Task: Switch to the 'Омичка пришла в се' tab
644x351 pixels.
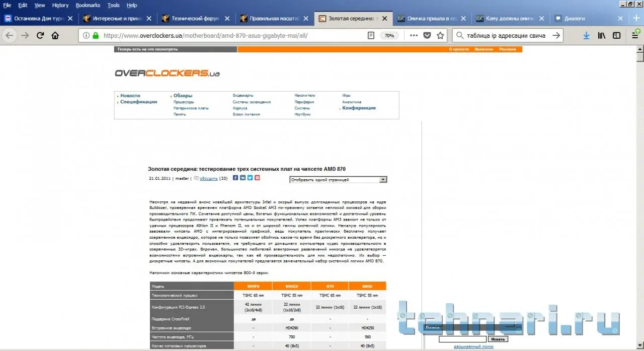Action: tap(432, 18)
